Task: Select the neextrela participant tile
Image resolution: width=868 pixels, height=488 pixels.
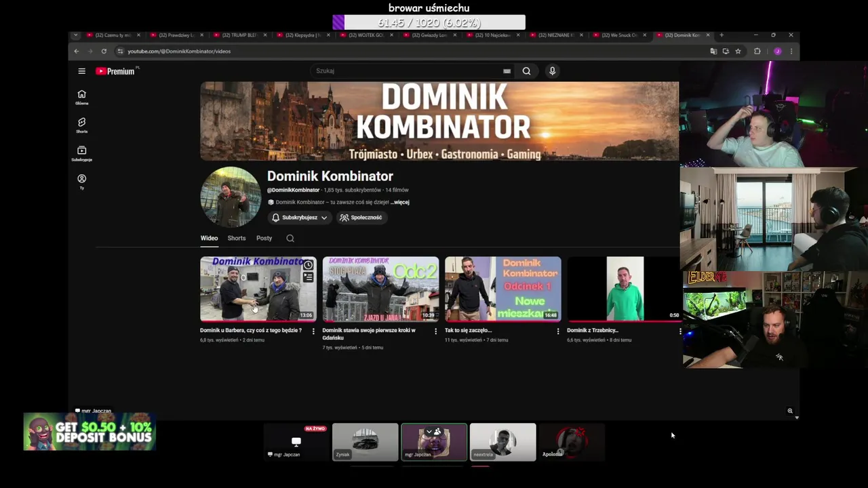Action: point(503,442)
